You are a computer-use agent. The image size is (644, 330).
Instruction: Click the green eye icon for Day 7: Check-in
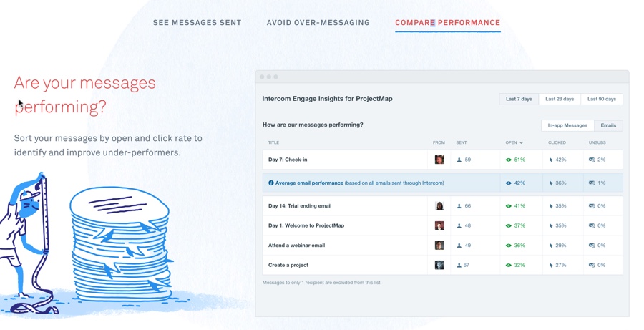click(x=509, y=160)
